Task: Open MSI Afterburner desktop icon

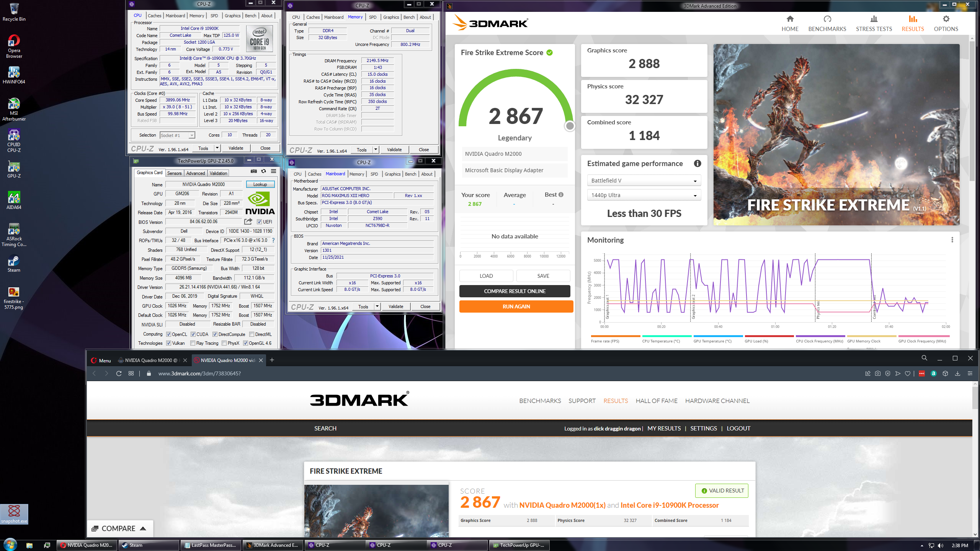Action: 14,109
